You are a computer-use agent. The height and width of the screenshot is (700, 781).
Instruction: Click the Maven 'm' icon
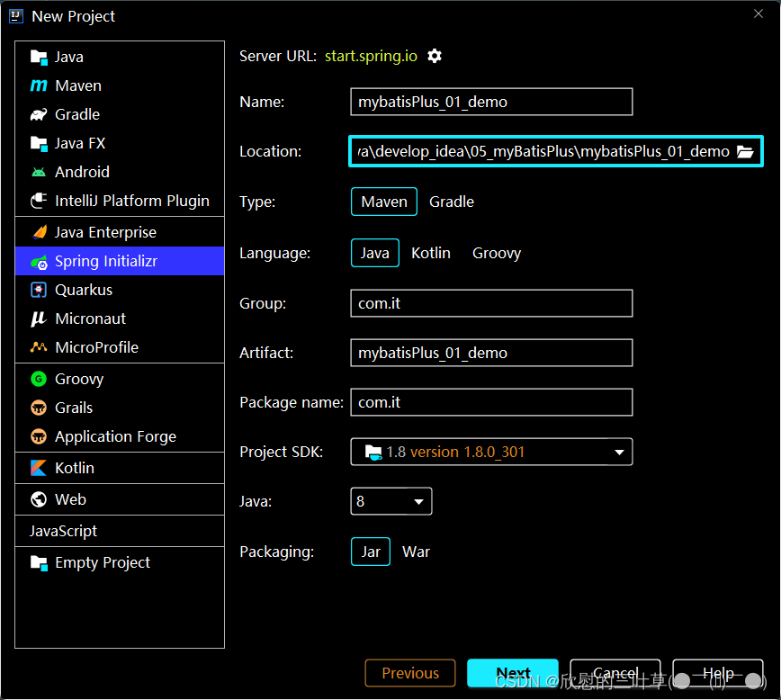(x=39, y=85)
